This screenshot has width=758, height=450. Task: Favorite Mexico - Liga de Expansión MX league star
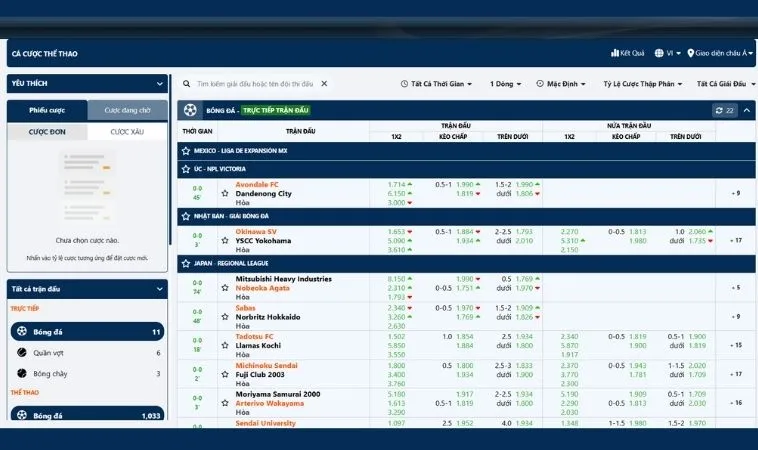(x=186, y=151)
